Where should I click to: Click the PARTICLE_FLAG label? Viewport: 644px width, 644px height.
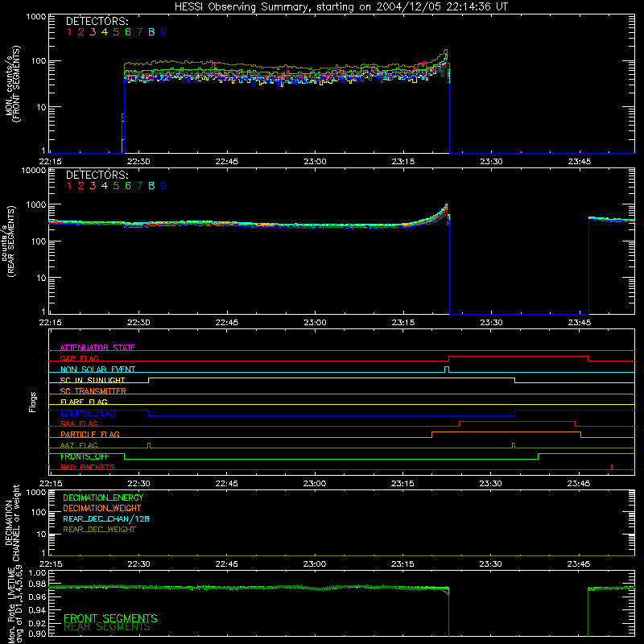pyautogui.click(x=90, y=434)
